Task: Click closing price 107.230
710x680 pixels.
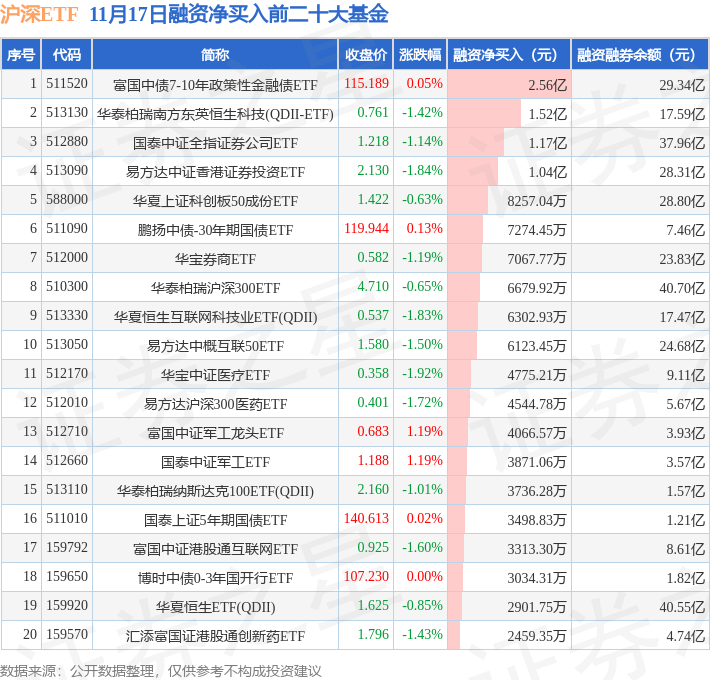Action: 366,576
